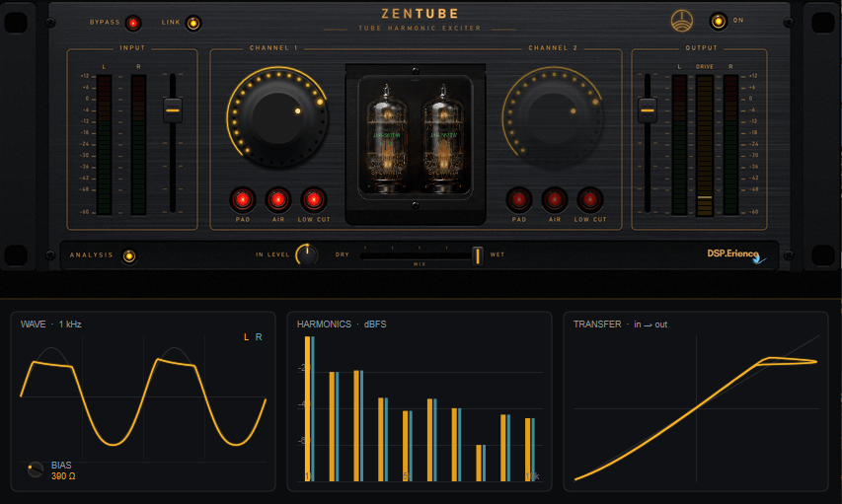The image size is (842, 504).
Task: Switch the ON power button
Action: click(x=718, y=22)
